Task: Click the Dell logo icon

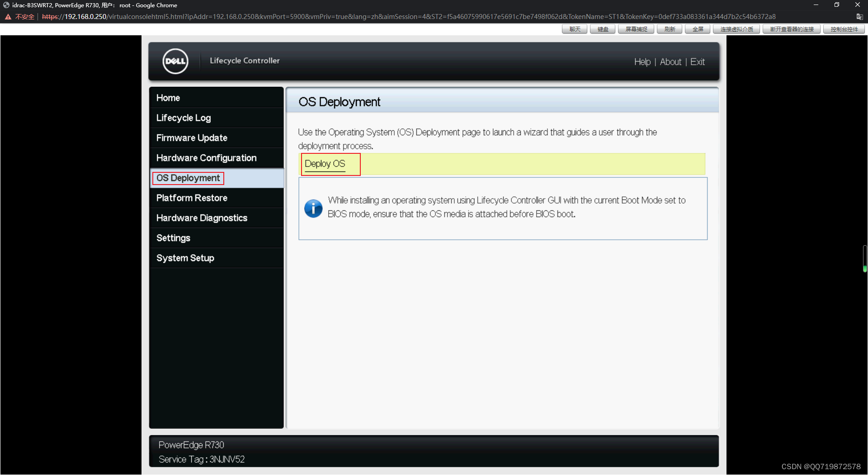Action: (x=175, y=61)
